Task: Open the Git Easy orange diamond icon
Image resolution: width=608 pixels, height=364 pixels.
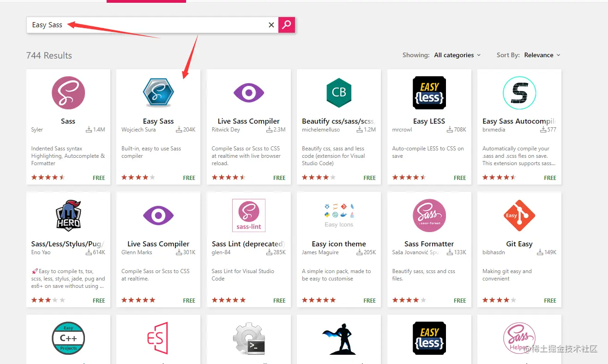Action: point(519,215)
